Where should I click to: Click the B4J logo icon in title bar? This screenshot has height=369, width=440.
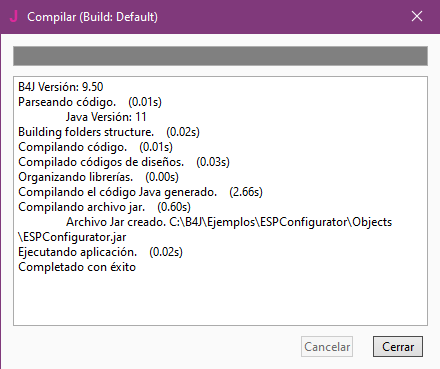tap(14, 16)
